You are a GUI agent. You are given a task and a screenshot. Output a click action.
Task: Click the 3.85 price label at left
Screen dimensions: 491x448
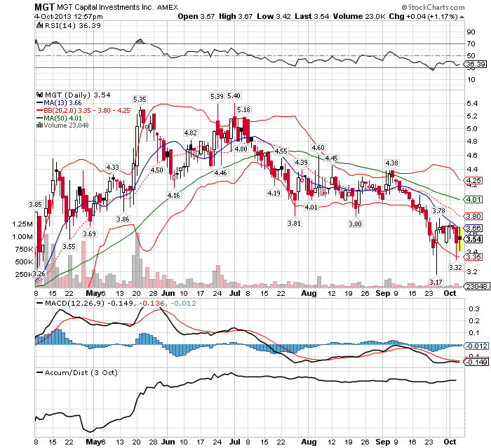(x=35, y=205)
